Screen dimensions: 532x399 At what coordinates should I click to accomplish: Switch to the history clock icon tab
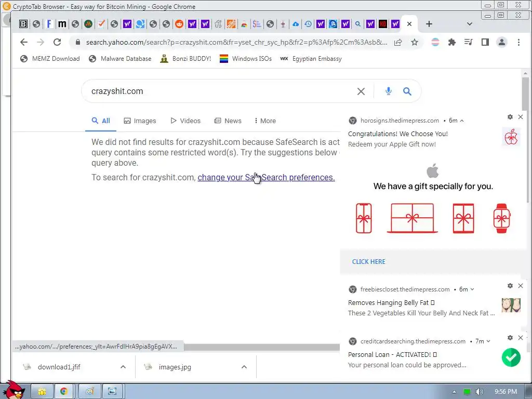point(308,24)
